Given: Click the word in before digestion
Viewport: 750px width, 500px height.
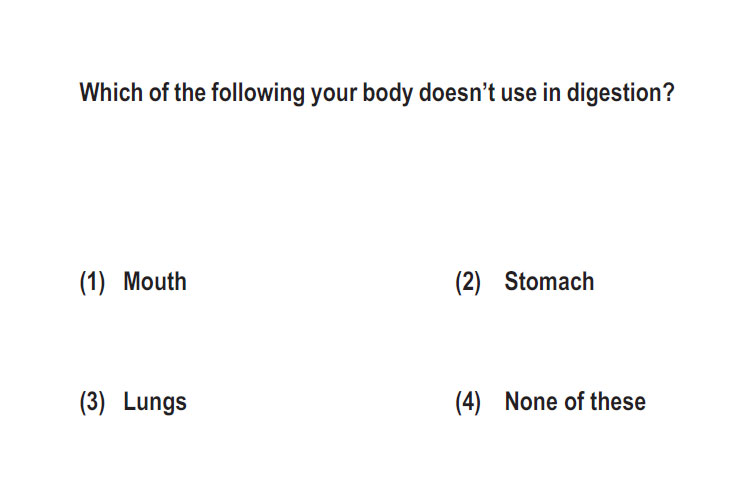Looking at the screenshot, I should 551,92.
